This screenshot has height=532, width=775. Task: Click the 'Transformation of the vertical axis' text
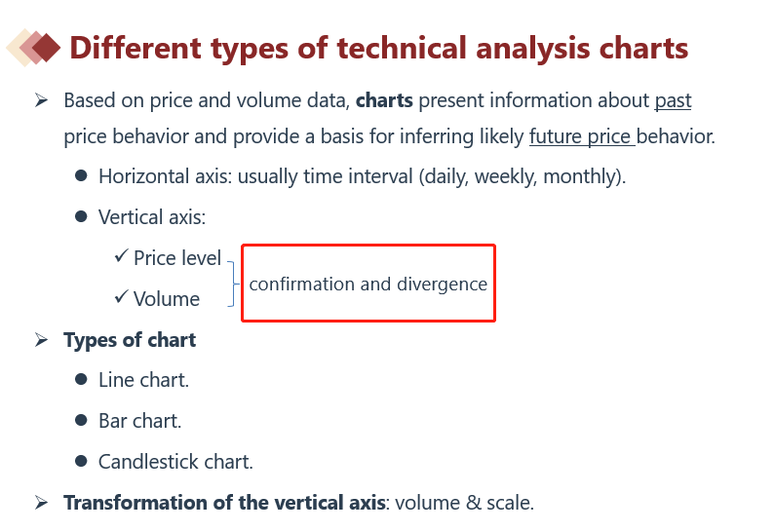[224, 503]
